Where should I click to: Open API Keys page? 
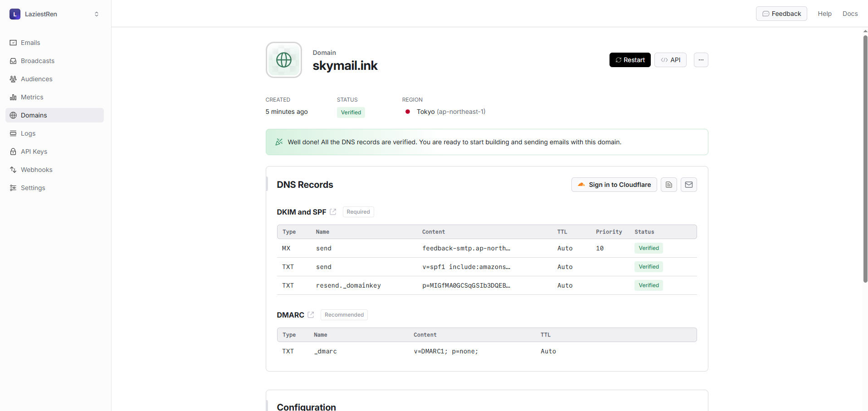pyautogui.click(x=34, y=152)
